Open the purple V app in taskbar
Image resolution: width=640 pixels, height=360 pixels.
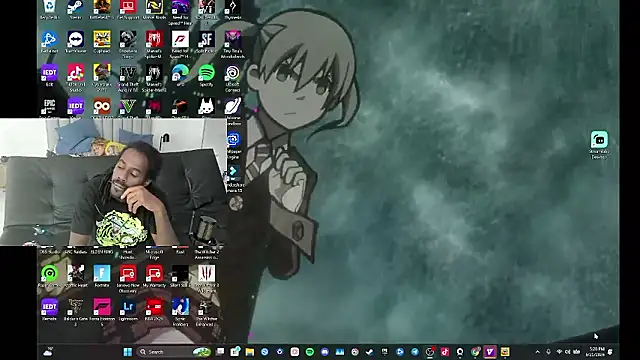(490, 352)
